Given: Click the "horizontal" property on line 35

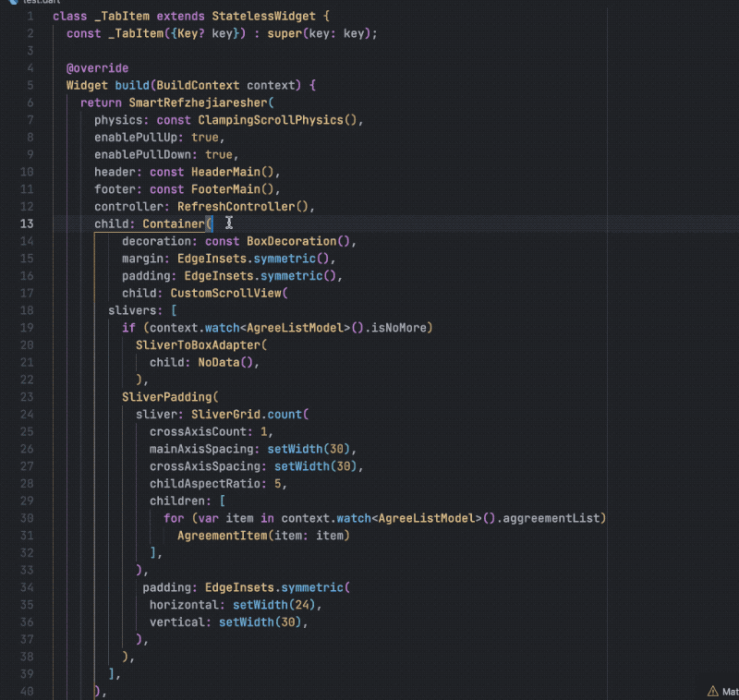Looking at the screenshot, I should (184, 605).
